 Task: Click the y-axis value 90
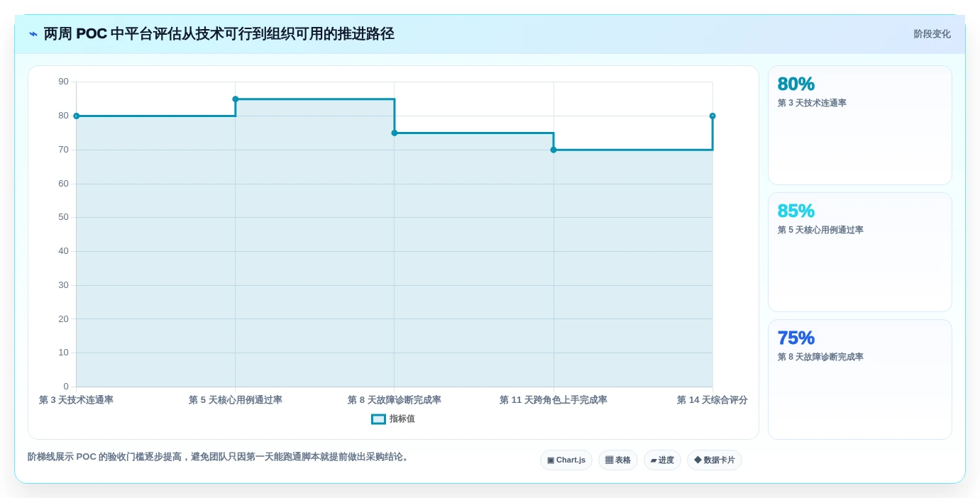point(64,82)
